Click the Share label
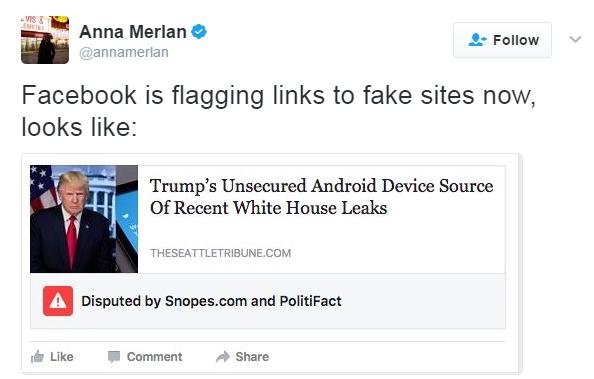Screen dimensions: 594x379 (252, 357)
